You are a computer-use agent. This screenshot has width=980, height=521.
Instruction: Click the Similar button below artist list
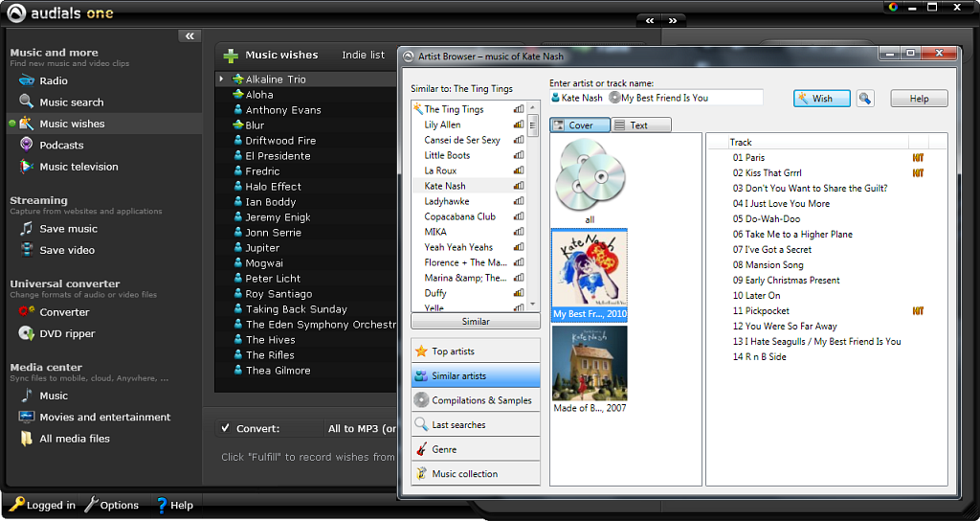coord(476,322)
